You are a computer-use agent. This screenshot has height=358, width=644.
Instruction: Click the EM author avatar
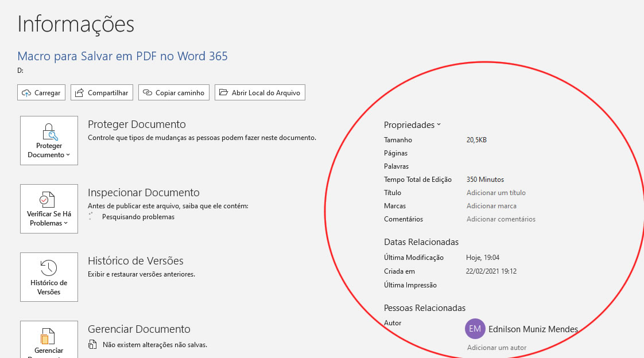[475, 329]
